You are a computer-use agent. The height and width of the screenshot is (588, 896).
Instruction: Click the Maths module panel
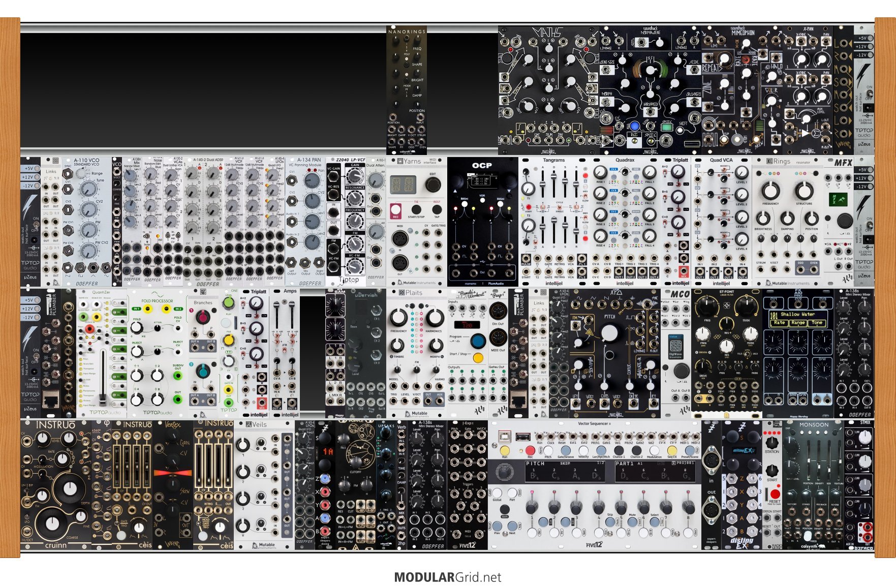coord(549,90)
